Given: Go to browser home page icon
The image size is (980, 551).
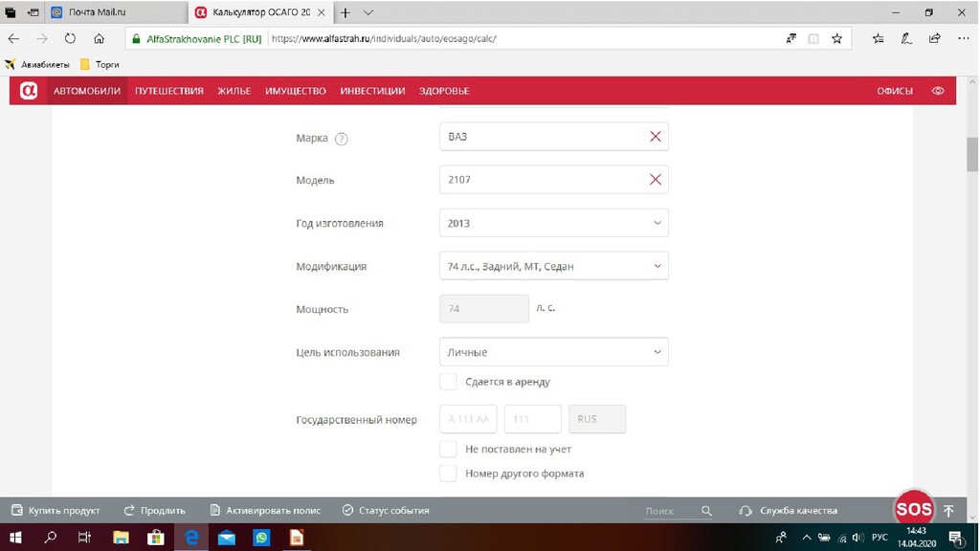Looking at the screenshot, I should pos(99,38).
